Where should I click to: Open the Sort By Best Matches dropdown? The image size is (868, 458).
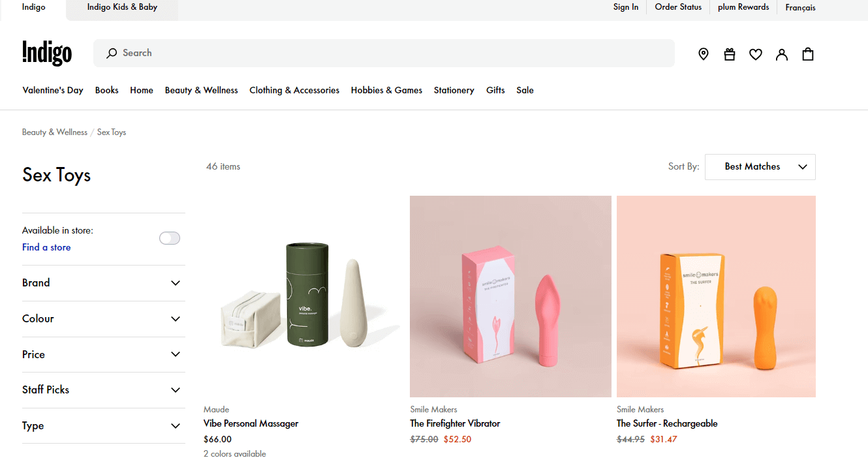[x=760, y=167]
